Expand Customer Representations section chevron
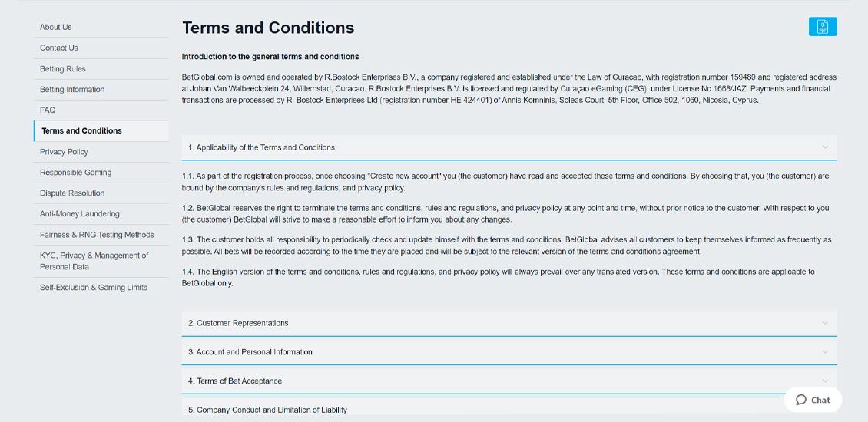 pyautogui.click(x=825, y=323)
